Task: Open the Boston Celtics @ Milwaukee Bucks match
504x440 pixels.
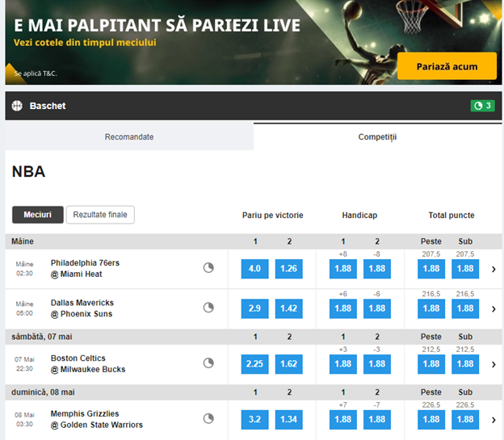Action: 88,364
